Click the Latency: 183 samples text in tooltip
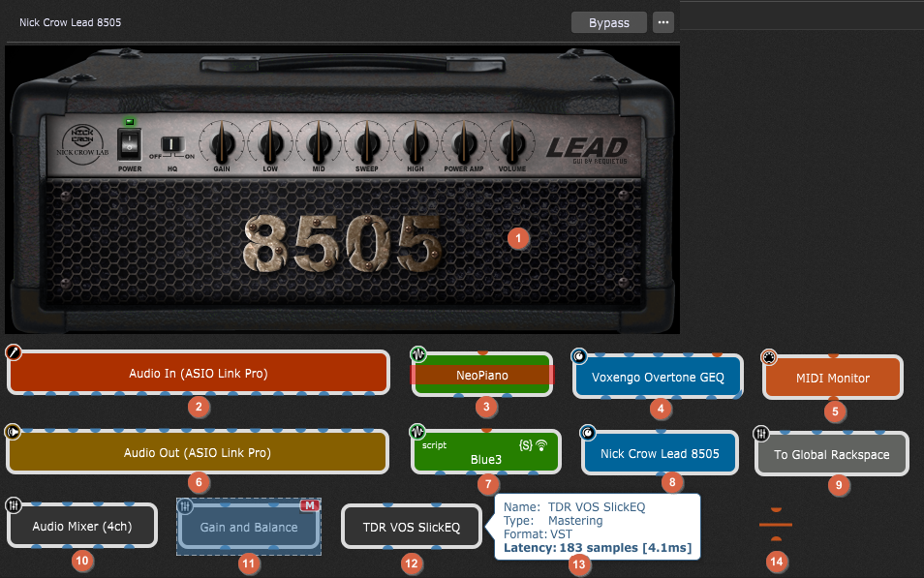 (x=598, y=547)
